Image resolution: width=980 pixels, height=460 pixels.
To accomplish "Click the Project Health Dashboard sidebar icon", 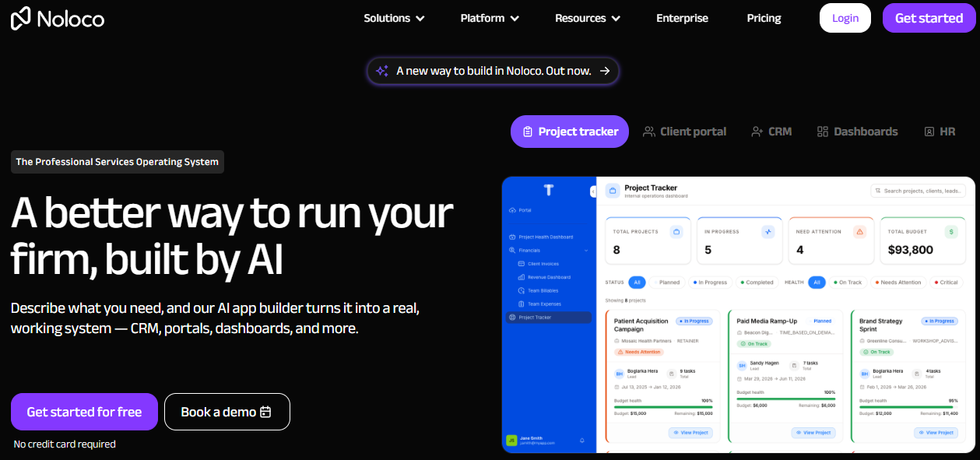I will click(511, 237).
